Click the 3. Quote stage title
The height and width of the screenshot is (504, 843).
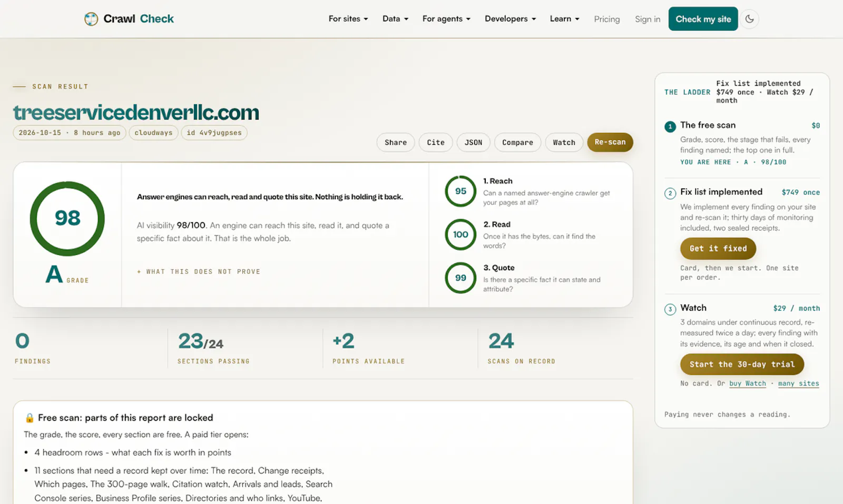[499, 268]
